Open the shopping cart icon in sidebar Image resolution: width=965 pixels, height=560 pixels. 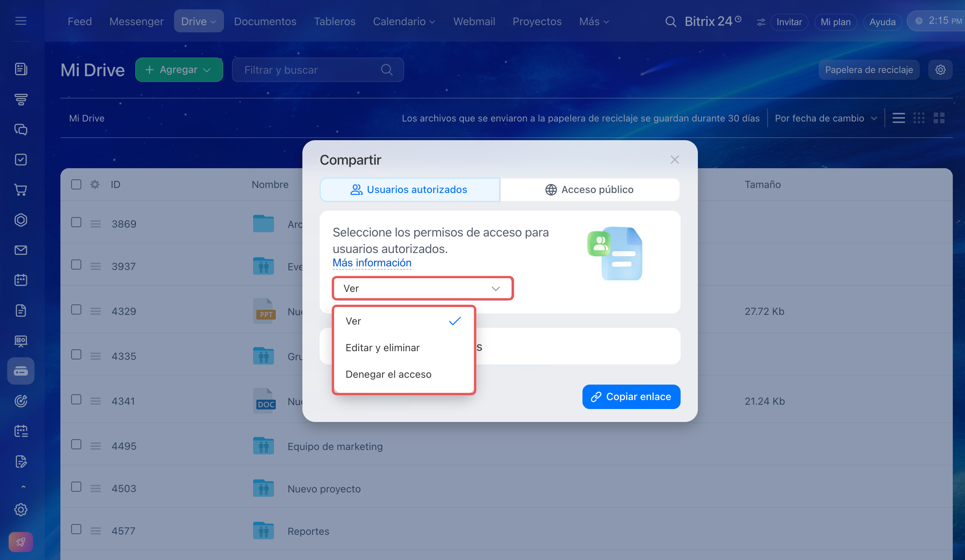tap(21, 190)
